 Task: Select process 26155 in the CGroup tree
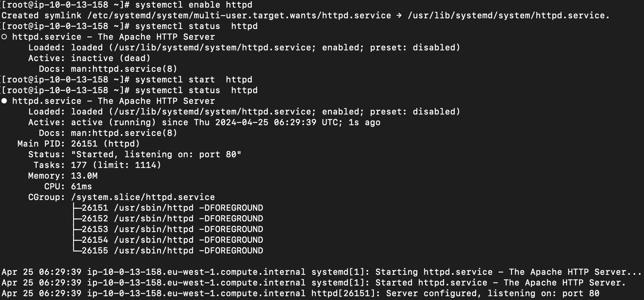(x=172, y=251)
